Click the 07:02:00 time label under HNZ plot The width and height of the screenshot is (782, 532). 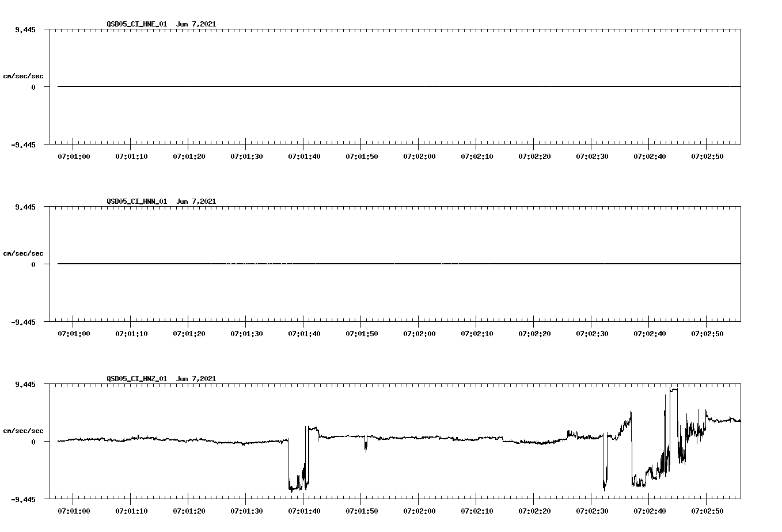(419, 511)
